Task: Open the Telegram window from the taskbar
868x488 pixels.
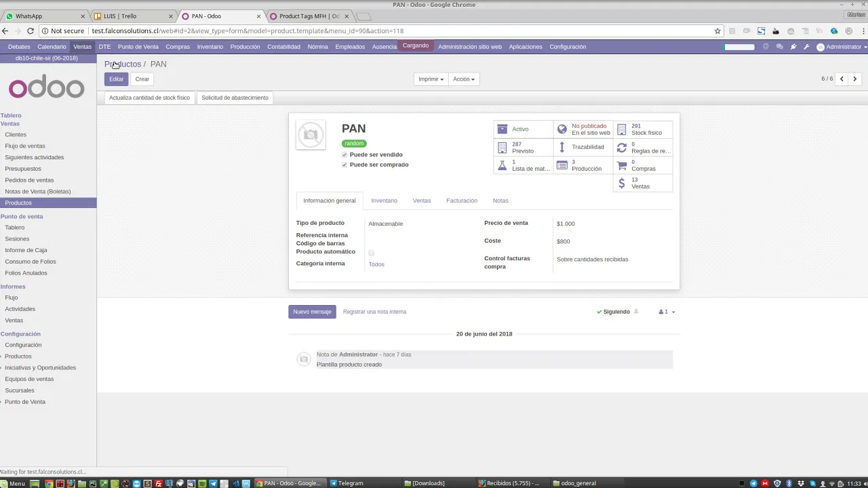Action: point(351,483)
